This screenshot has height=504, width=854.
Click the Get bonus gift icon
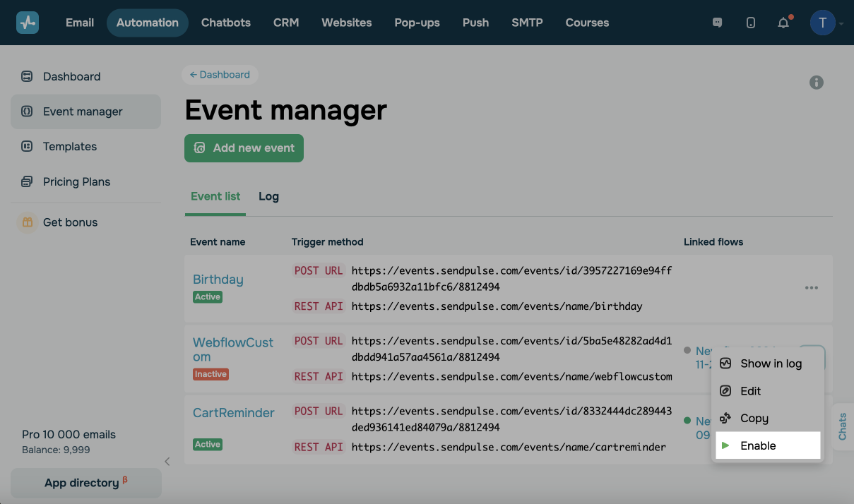pyautogui.click(x=27, y=222)
